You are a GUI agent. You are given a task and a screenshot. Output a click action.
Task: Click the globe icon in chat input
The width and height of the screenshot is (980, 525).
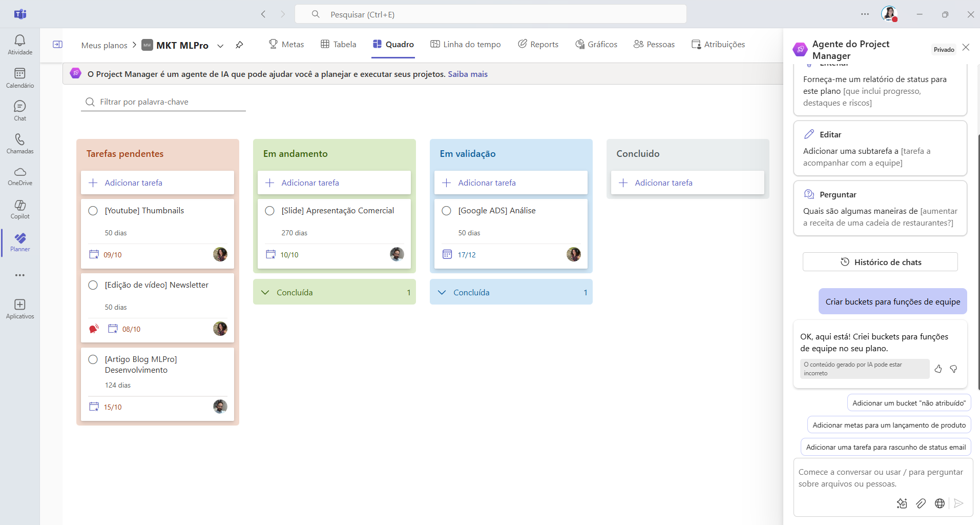click(940, 503)
